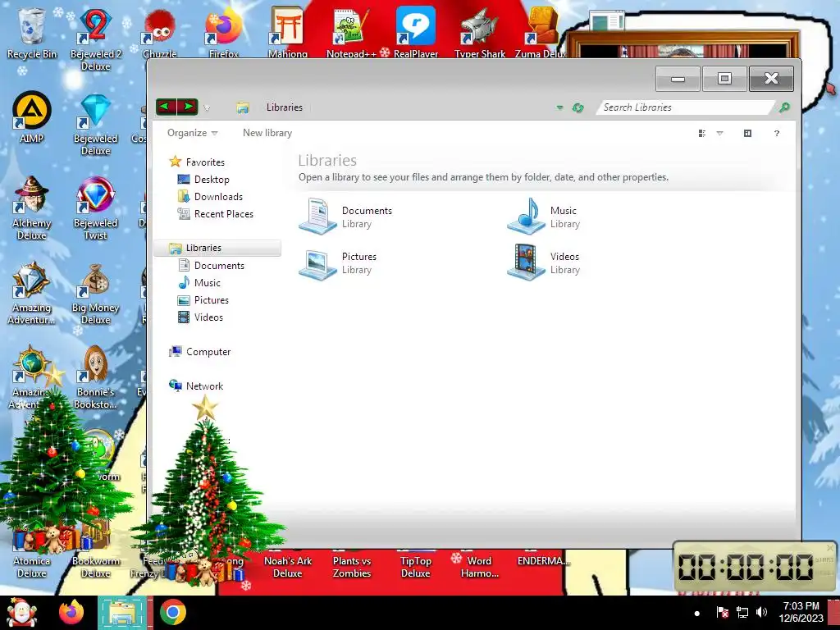
Task: Click the green Forward arrow in Explorer
Action: pyautogui.click(x=188, y=107)
